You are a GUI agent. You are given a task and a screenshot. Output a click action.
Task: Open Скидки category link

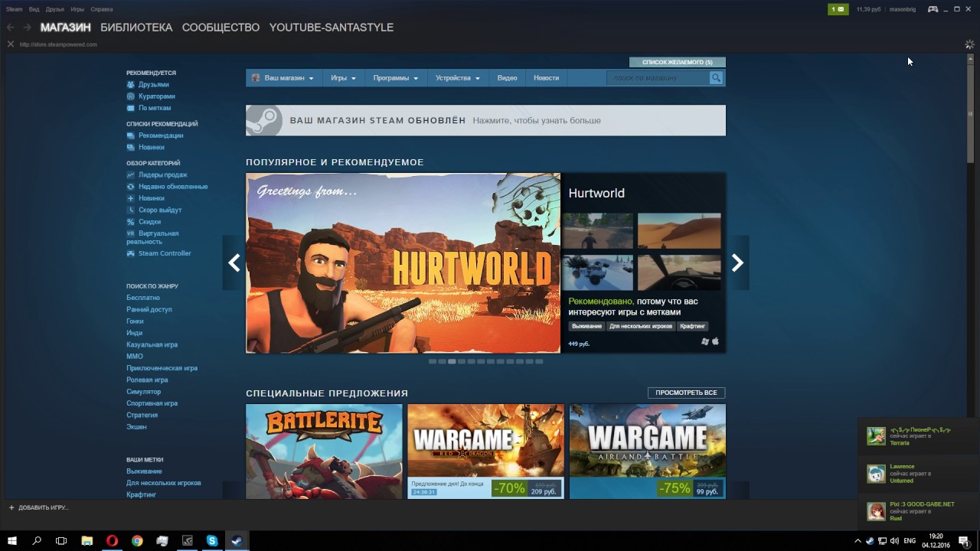(149, 222)
